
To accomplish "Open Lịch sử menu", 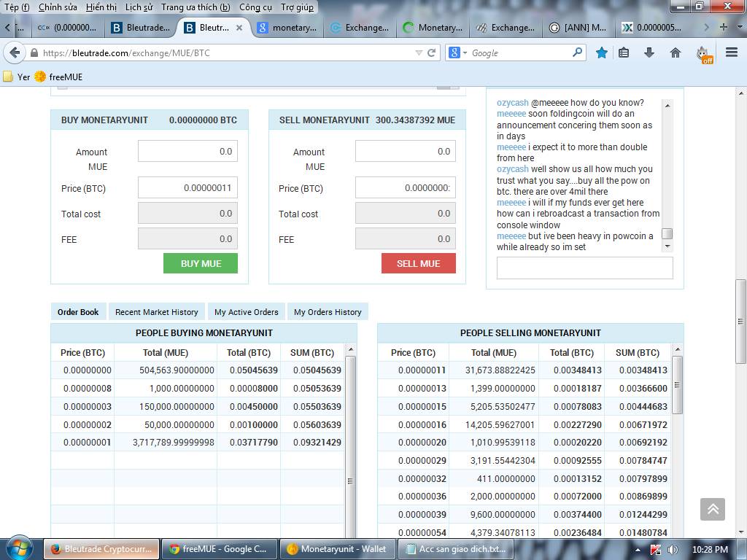I will coord(139,7).
